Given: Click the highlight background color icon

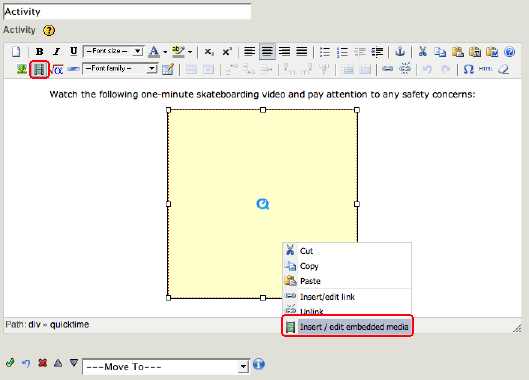Looking at the screenshot, I should pyautogui.click(x=178, y=52).
